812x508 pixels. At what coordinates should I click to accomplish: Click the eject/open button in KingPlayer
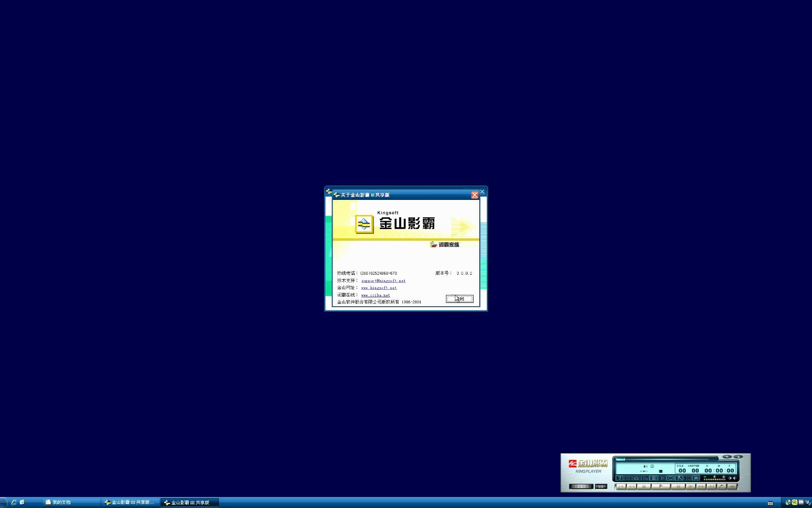click(x=722, y=486)
